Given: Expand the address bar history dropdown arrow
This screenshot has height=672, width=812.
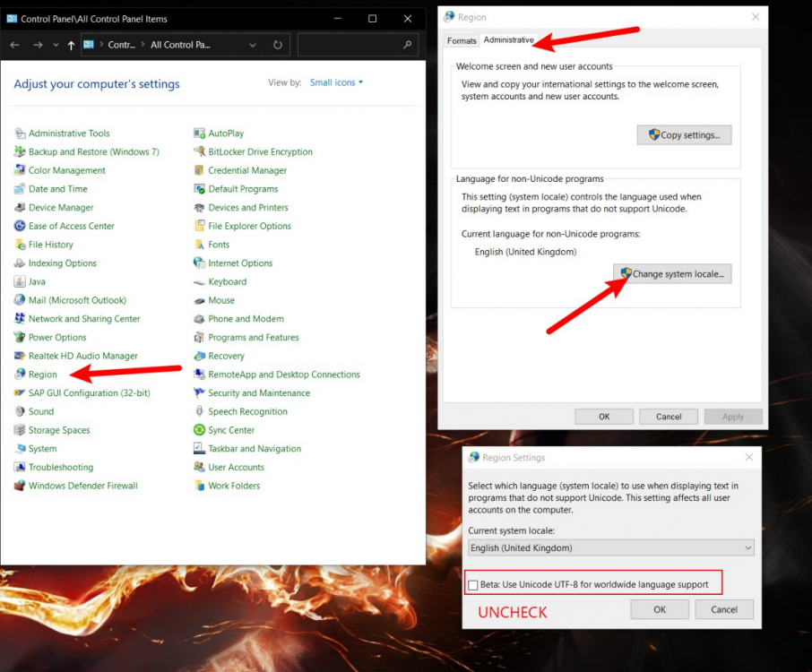Looking at the screenshot, I should 253,45.
